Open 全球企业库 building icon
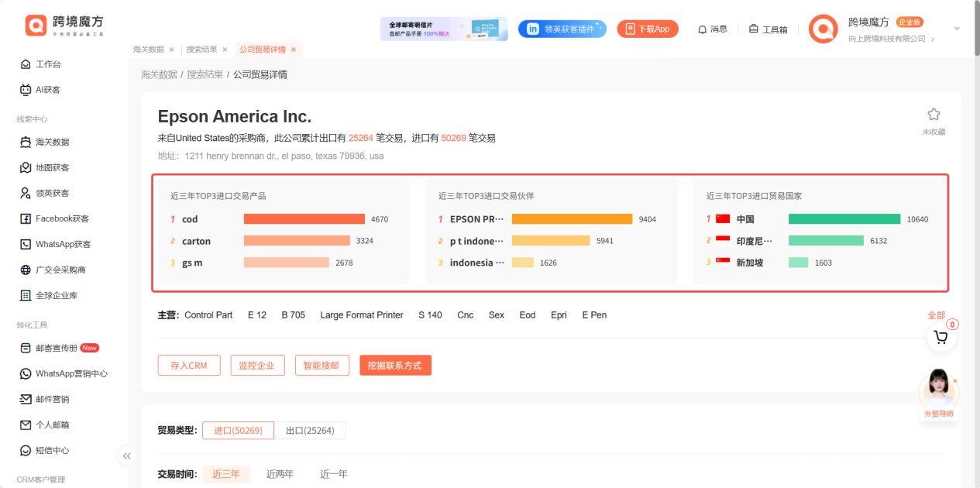The height and width of the screenshot is (488, 980). (x=26, y=295)
